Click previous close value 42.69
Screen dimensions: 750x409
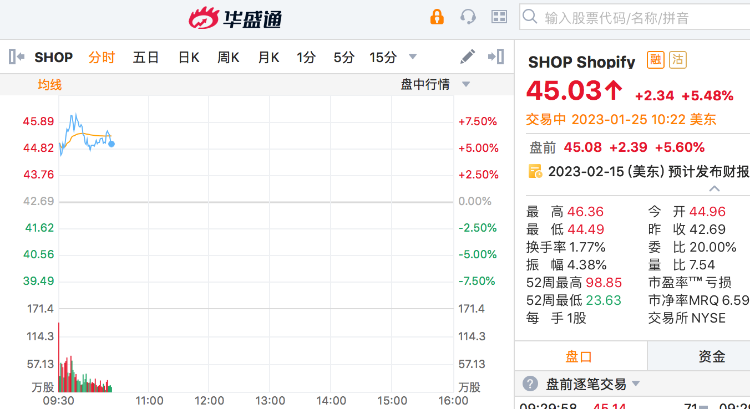[707, 229]
